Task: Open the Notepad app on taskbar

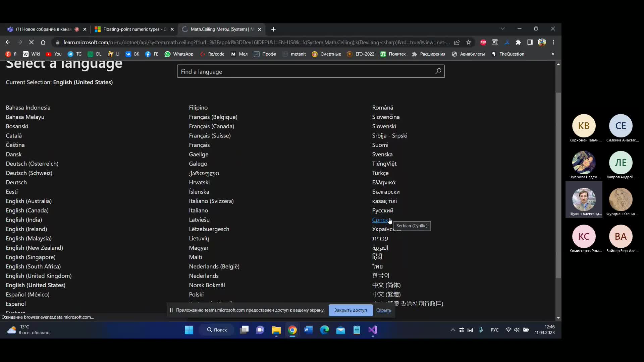Action: pos(357,330)
